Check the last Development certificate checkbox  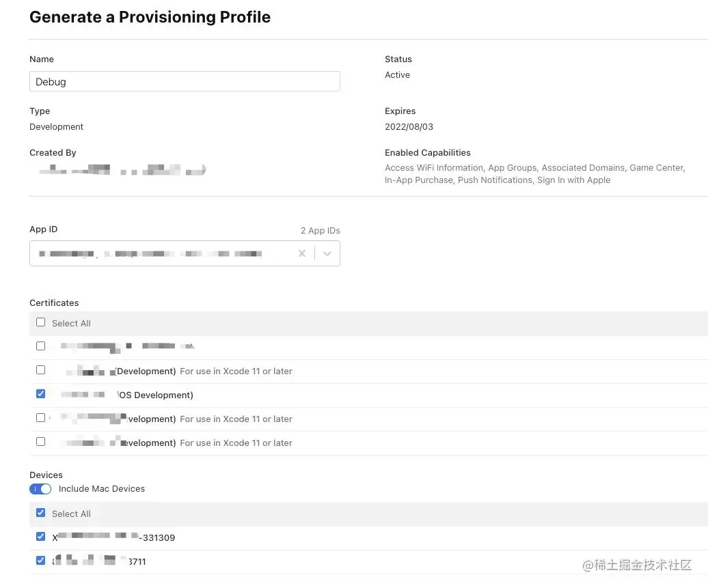click(x=40, y=441)
